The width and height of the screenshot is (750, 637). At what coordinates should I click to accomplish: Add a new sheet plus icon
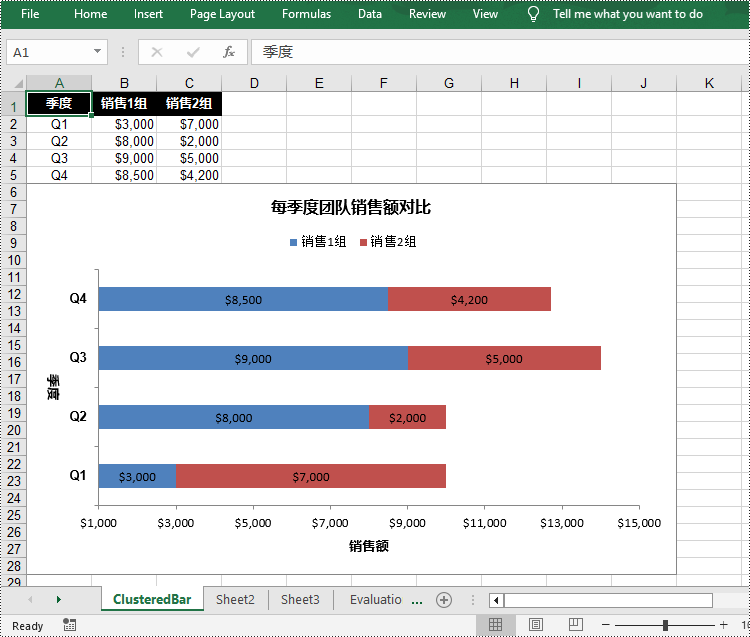click(444, 600)
